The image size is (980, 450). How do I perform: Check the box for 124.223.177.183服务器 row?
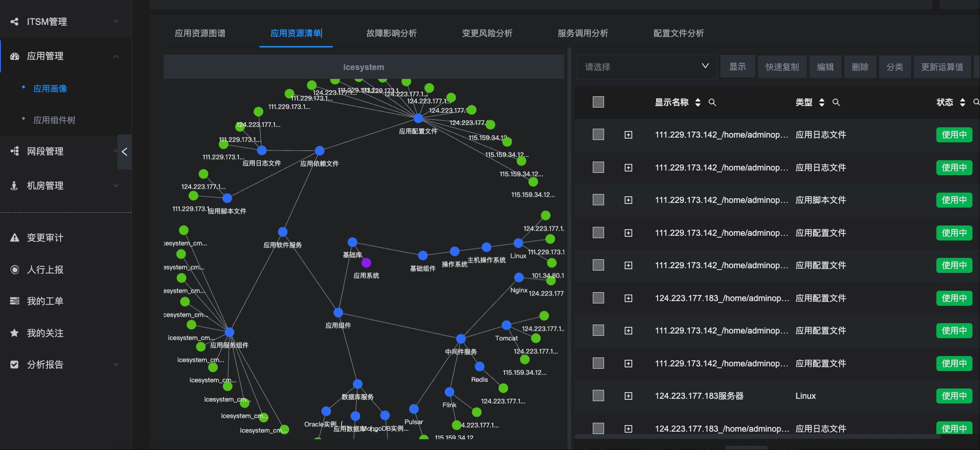[x=598, y=396]
